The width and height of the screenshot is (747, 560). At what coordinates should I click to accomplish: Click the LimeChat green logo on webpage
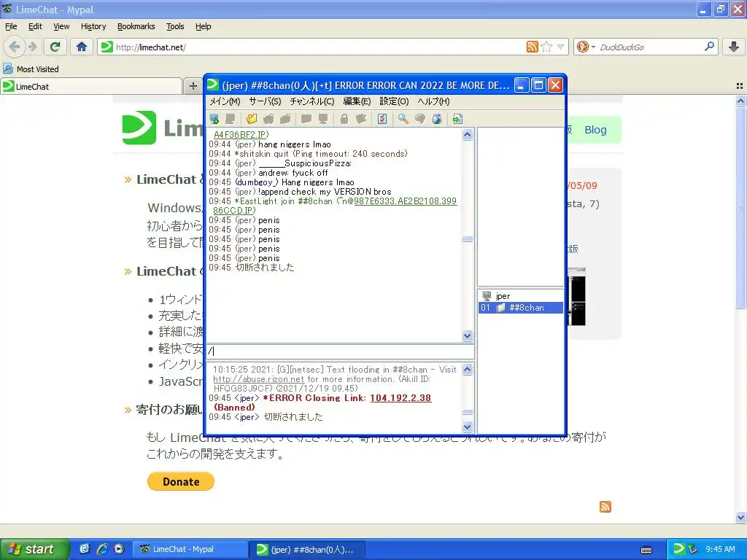[x=139, y=128]
